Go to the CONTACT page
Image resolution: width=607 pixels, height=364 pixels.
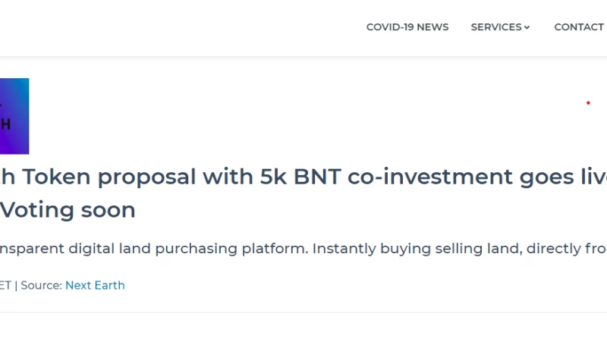(578, 27)
